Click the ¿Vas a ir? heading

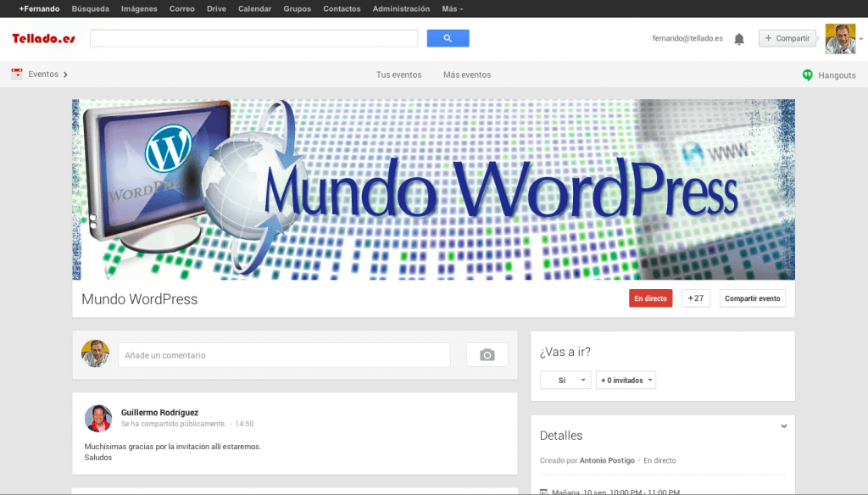pyautogui.click(x=565, y=352)
